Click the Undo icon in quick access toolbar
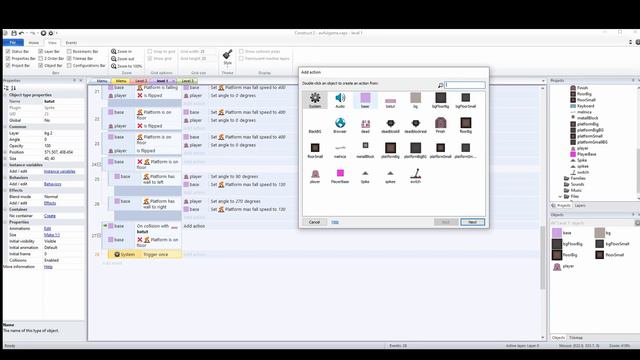The image size is (640, 360). coord(22,33)
